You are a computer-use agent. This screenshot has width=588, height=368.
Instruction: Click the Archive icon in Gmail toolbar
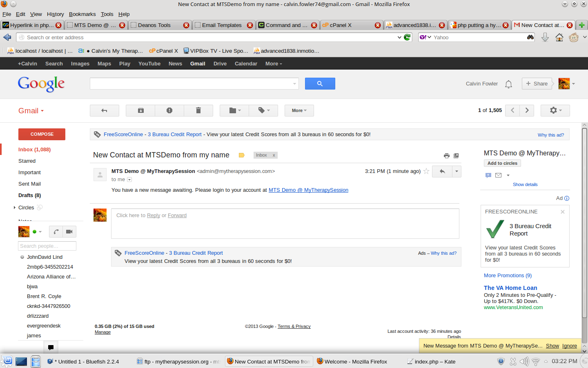tap(140, 110)
